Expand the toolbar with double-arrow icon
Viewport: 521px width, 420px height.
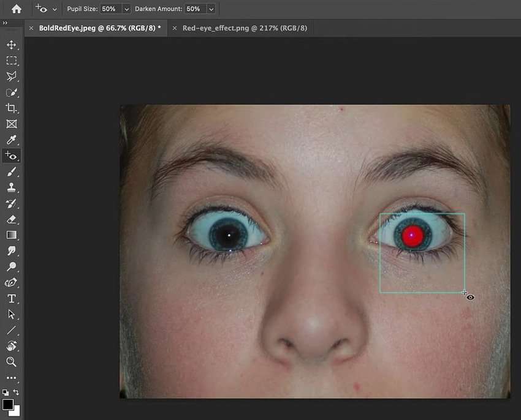point(5,23)
